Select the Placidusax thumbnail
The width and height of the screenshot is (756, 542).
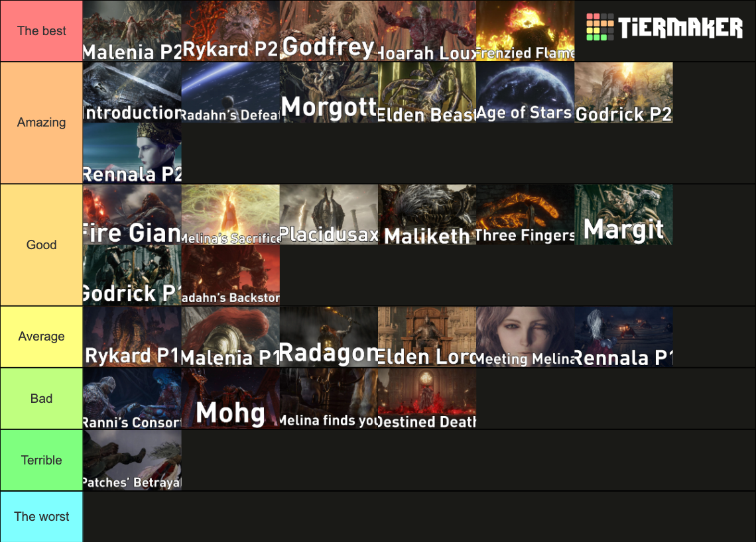click(x=329, y=215)
